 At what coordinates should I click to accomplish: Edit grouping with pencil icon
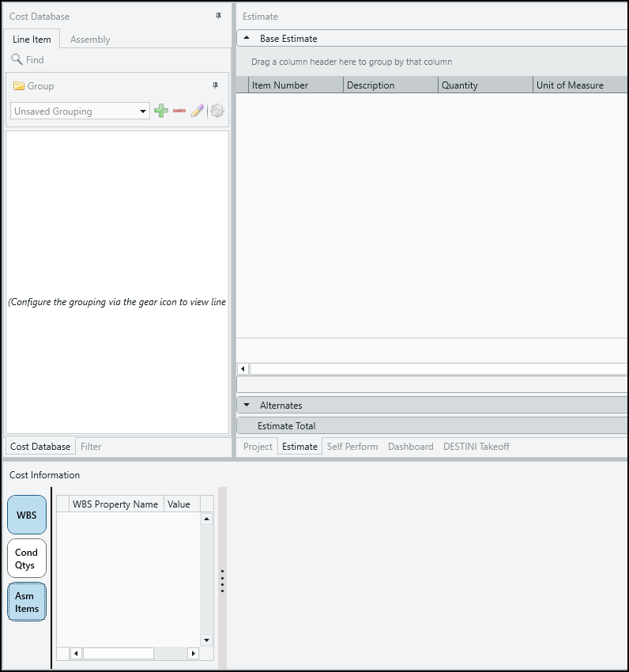tap(197, 111)
